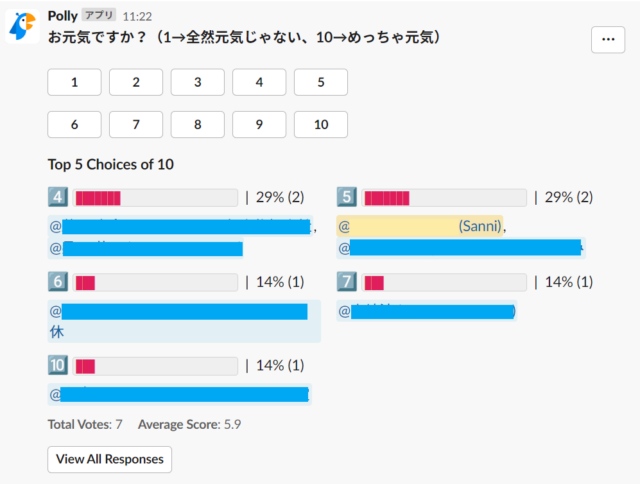The width and height of the screenshot is (640, 484).
Task: Click the blue number 4 emoji icon
Action: [x=57, y=197]
